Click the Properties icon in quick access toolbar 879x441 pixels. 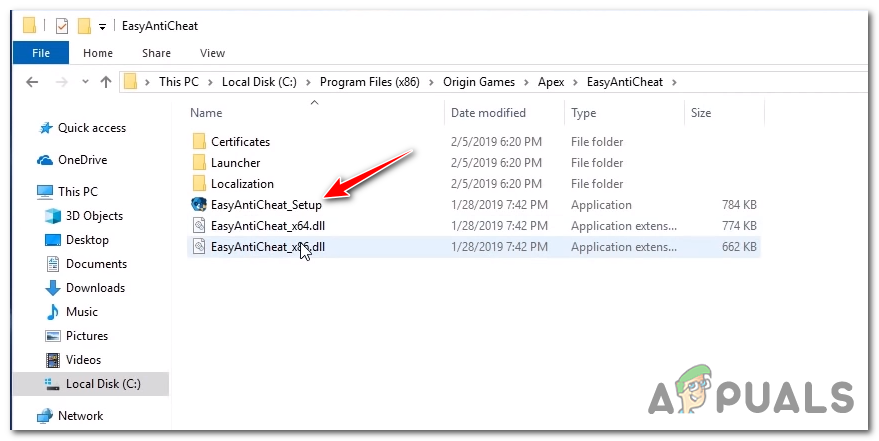click(x=62, y=26)
